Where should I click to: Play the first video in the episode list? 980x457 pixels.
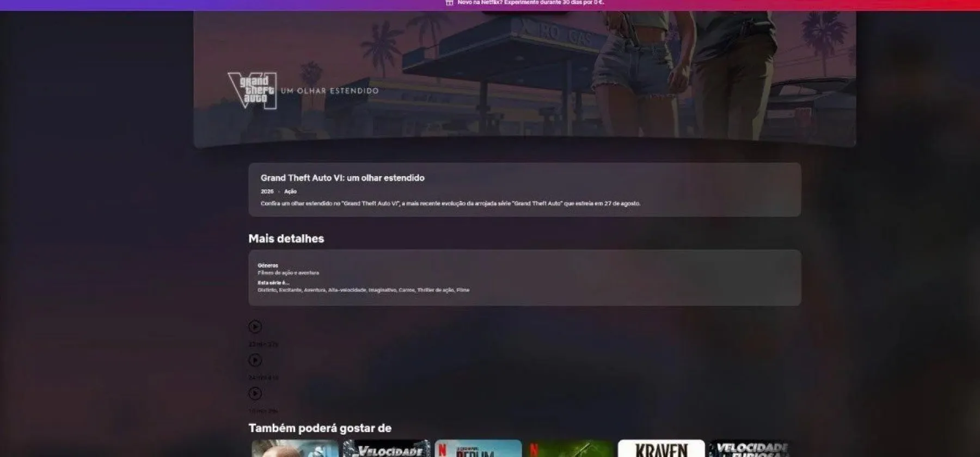tap(255, 326)
